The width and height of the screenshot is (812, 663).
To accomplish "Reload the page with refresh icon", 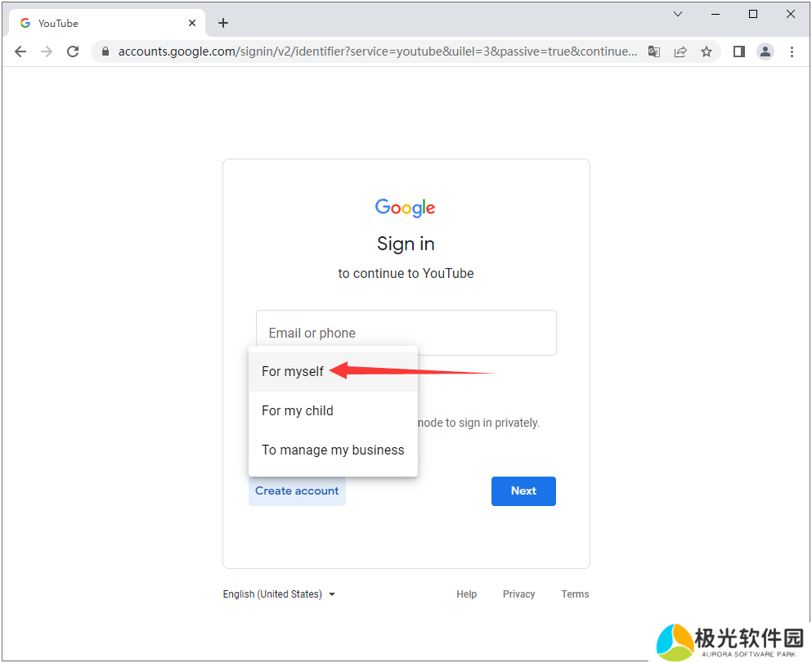I will [73, 52].
